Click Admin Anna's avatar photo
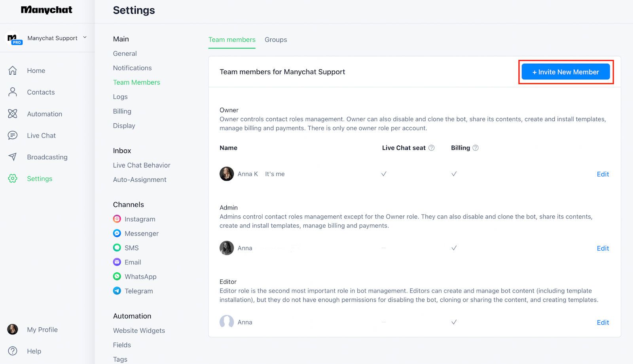This screenshot has height=364, width=633. point(227,248)
